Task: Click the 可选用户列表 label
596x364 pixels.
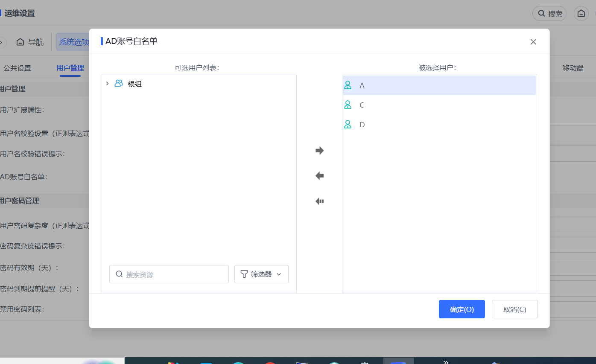Action: 197,67
